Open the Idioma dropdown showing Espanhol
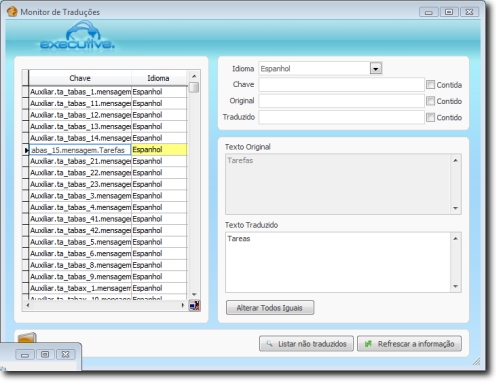Image resolution: width=496 pixels, height=383 pixels. tap(376, 69)
